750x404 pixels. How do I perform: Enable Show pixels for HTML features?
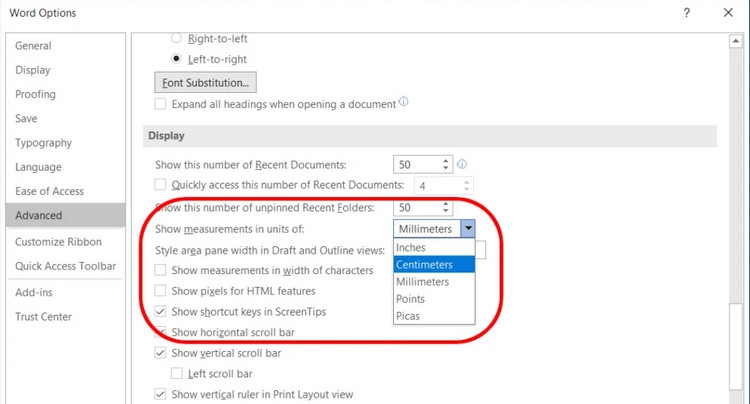click(160, 291)
